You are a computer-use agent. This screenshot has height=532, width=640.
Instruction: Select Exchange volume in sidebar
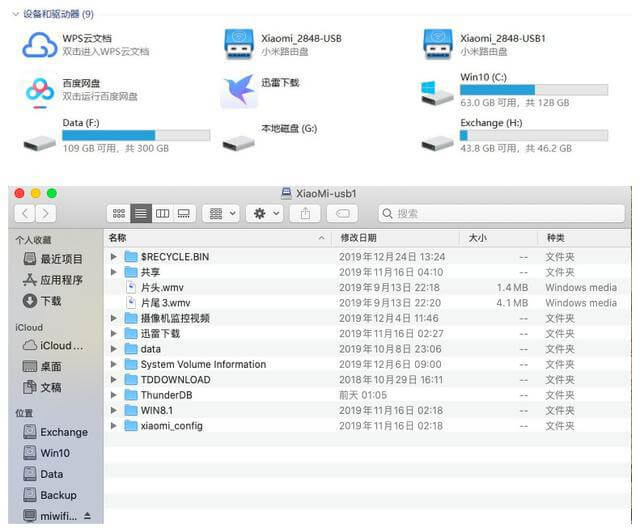click(x=63, y=433)
